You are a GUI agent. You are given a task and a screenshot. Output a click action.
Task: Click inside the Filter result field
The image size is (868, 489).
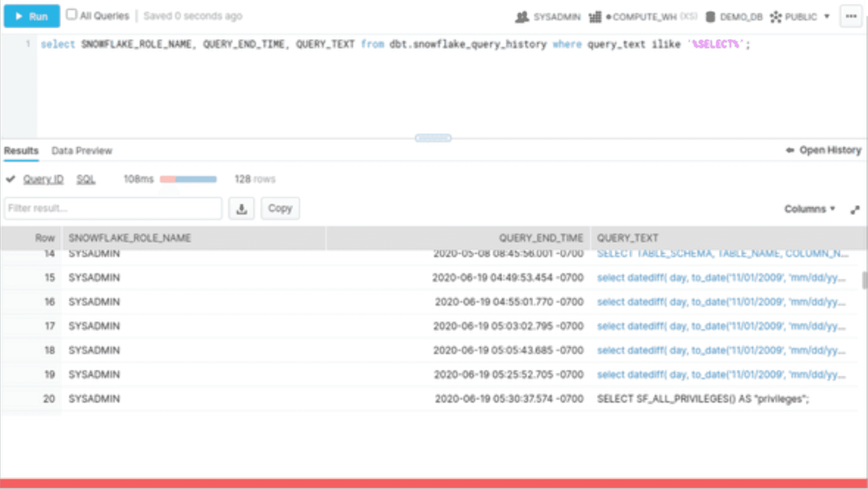pos(112,208)
